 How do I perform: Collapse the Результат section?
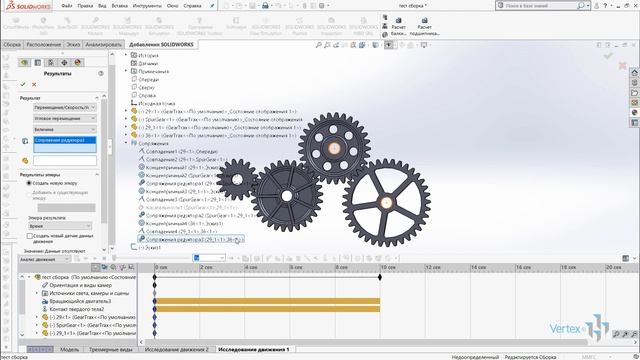pyautogui.click(x=97, y=98)
